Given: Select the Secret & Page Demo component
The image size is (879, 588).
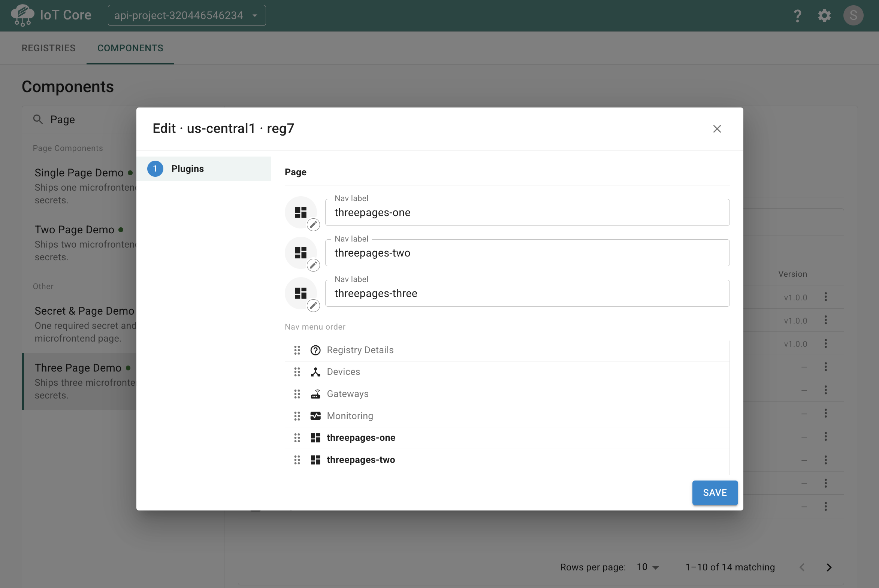Looking at the screenshot, I should pos(79,324).
